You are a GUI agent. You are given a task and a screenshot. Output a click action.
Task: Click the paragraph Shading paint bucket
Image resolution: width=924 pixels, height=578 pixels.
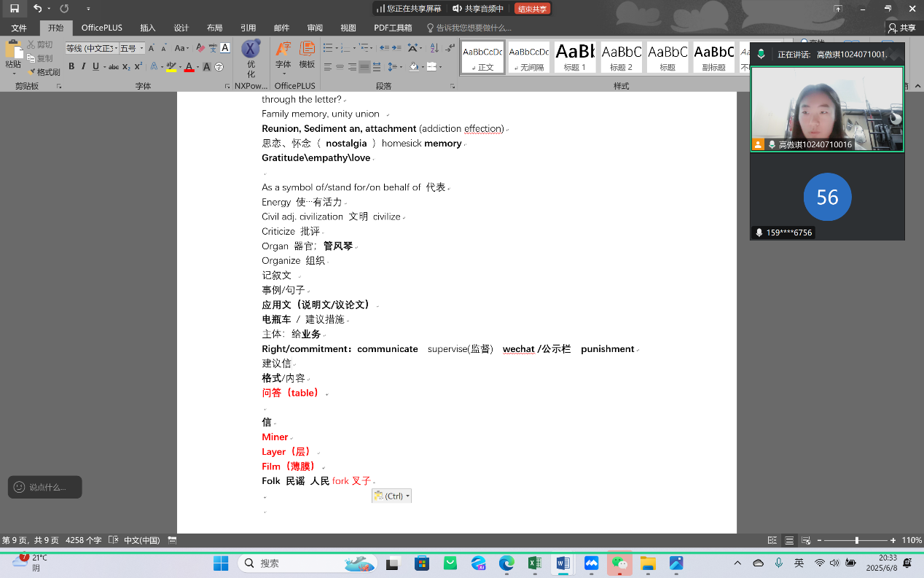coord(413,67)
